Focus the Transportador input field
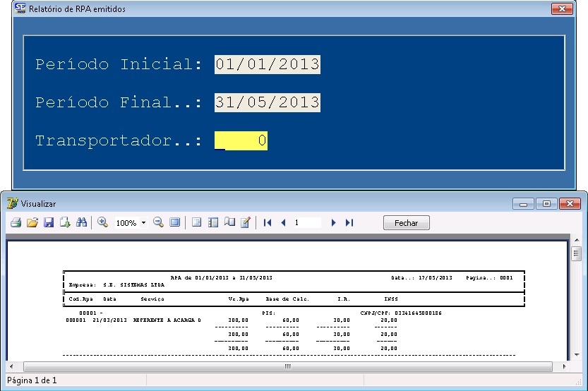 coord(241,140)
